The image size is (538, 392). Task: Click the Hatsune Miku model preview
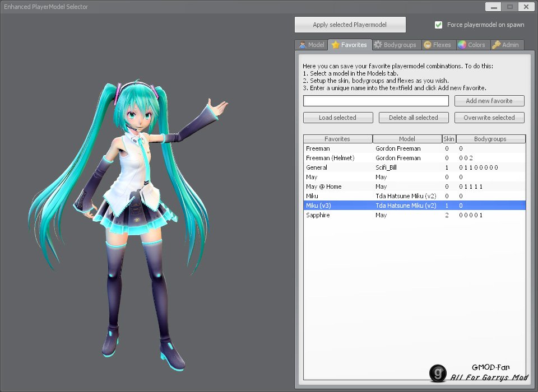coord(128,226)
